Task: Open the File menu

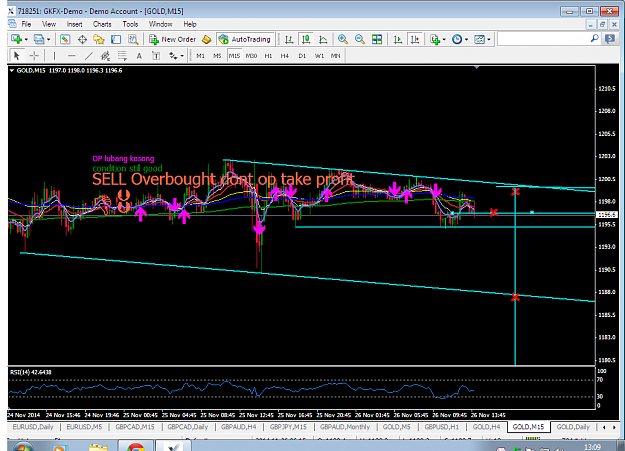Action: click(x=26, y=24)
